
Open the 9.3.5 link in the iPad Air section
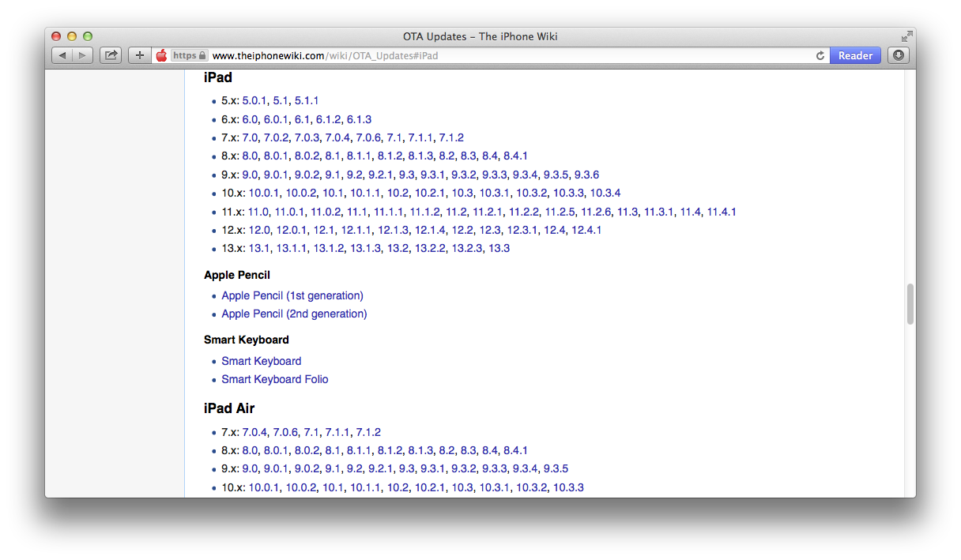click(x=556, y=468)
